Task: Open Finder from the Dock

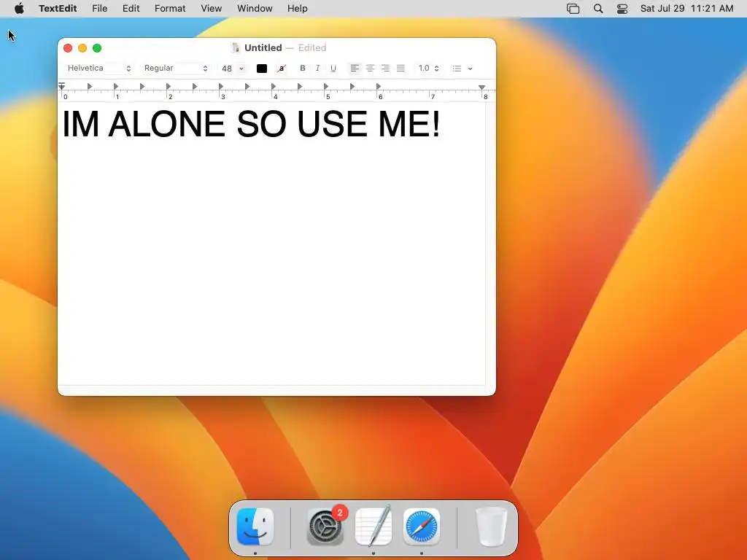Action: 255,526
